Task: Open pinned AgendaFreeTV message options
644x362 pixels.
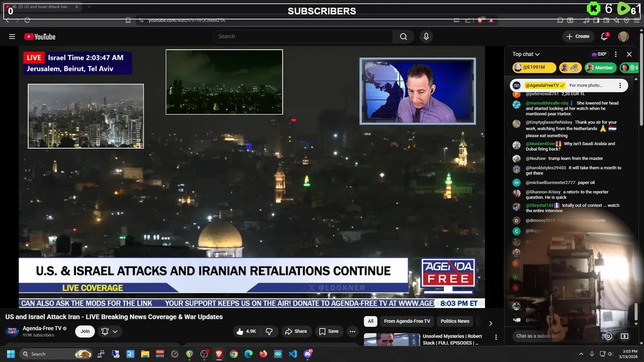Action: point(620,85)
